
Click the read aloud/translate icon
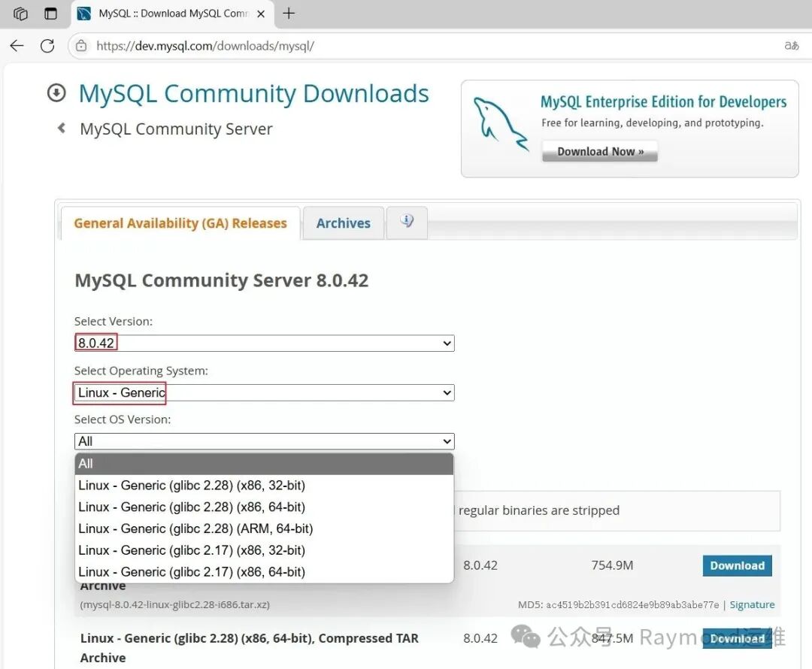(x=791, y=46)
